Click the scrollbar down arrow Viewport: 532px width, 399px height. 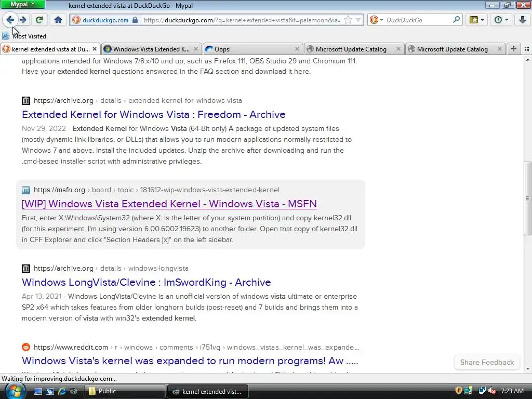(527, 369)
